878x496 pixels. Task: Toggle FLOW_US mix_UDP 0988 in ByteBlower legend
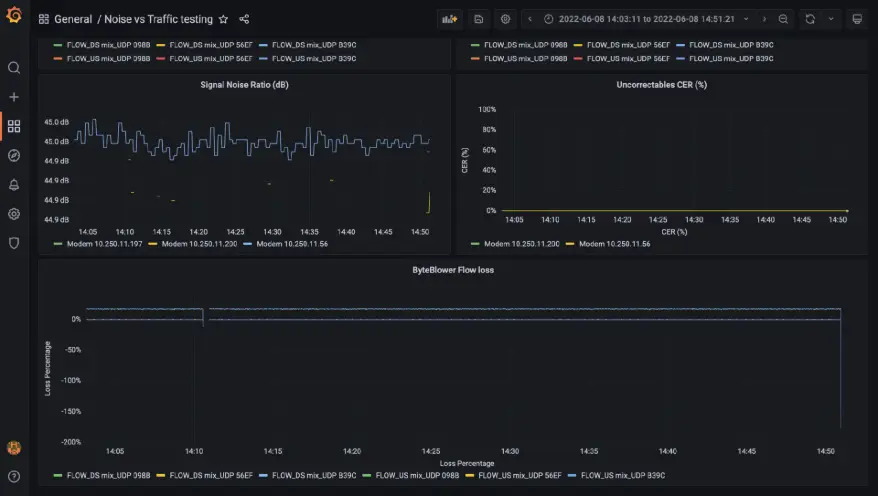417,475
